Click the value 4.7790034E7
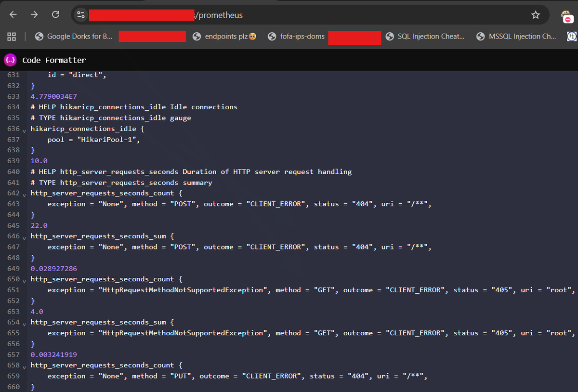 point(53,96)
